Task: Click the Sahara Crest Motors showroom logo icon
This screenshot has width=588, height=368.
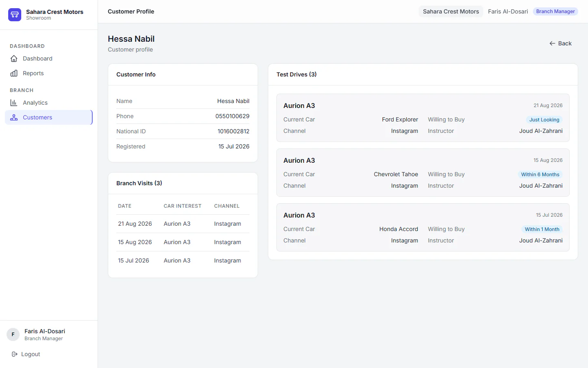Action: [15, 15]
